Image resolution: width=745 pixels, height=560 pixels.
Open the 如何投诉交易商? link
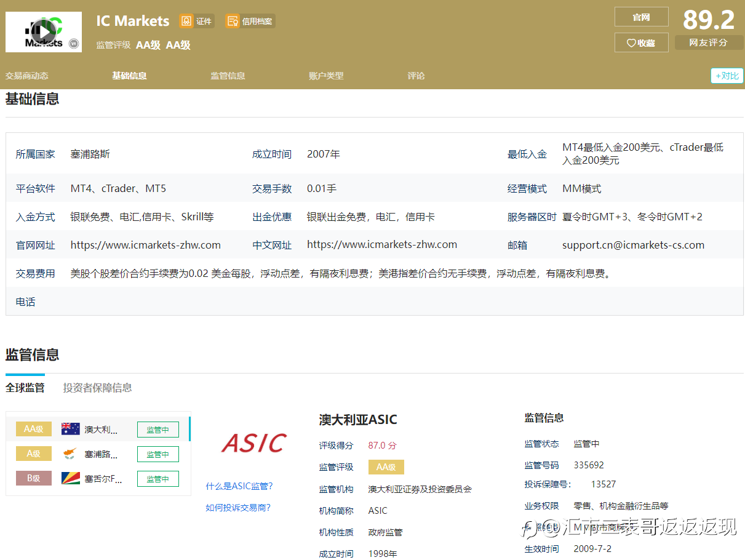(x=238, y=508)
